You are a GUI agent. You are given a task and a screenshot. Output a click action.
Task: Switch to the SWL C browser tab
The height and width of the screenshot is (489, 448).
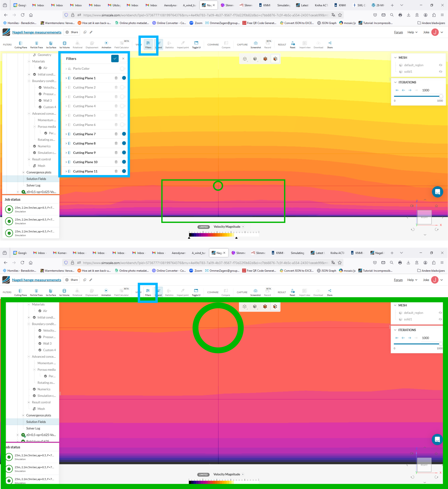[x=359, y=5]
